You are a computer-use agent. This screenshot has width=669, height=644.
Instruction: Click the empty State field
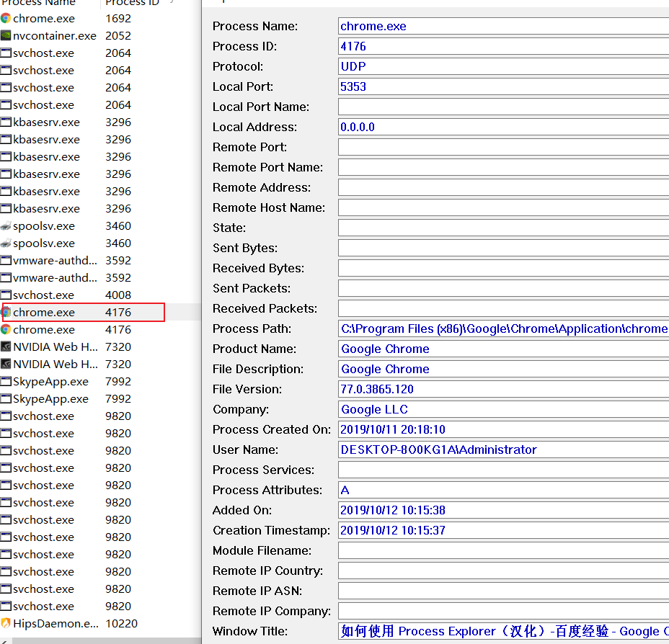point(503,228)
